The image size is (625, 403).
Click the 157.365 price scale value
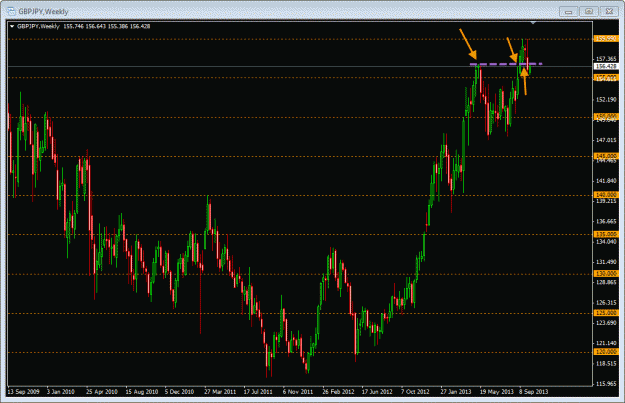[x=606, y=59]
